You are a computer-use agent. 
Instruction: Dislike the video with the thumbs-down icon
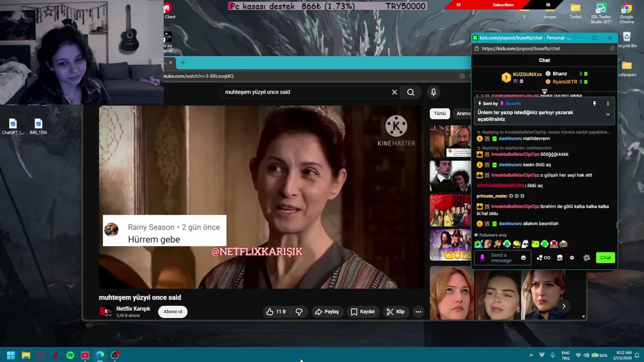[299, 312]
